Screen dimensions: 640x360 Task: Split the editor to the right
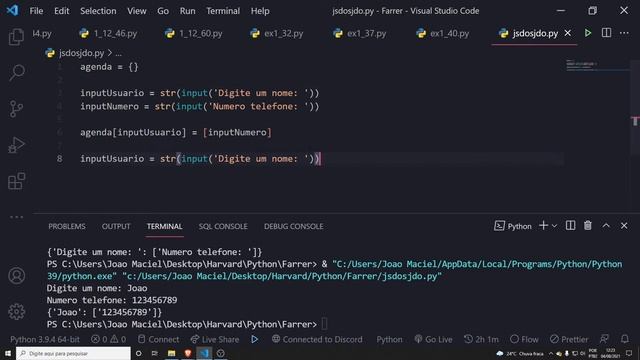pos(607,33)
